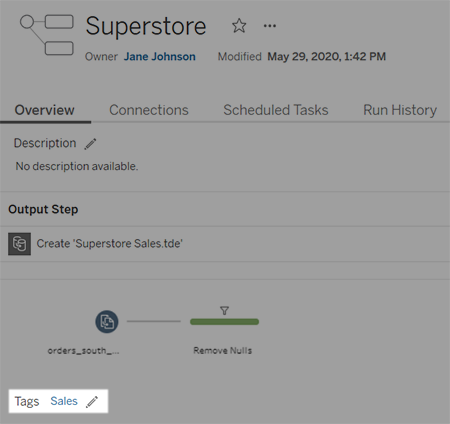This screenshot has width=450, height=424.
Task: Switch to the Connections tab
Action: (149, 110)
